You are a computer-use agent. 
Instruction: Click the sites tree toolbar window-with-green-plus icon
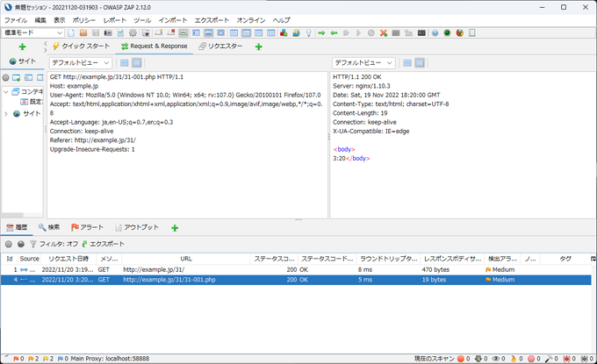[17, 77]
